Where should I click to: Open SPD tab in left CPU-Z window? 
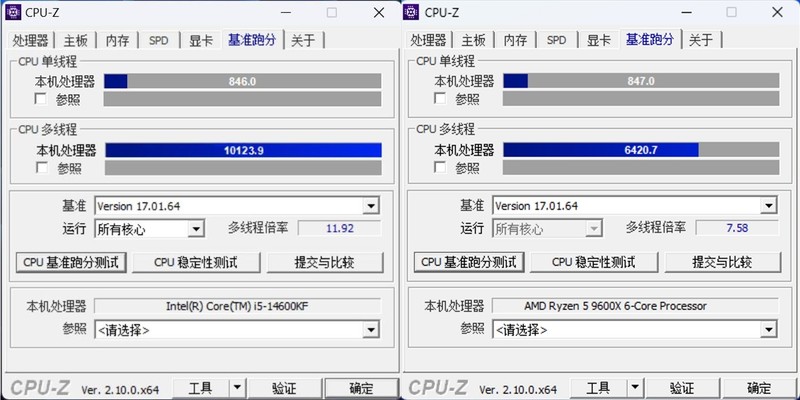158,40
